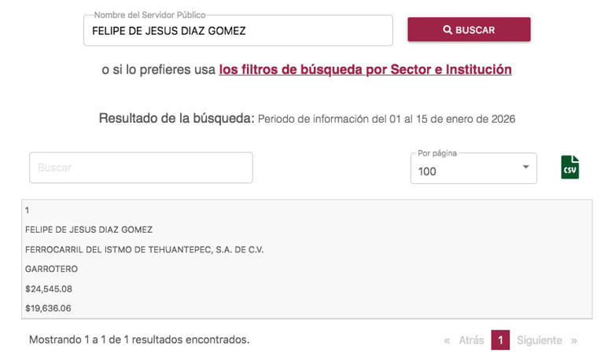Click the $24,545.08 salary amount

[x=49, y=289]
